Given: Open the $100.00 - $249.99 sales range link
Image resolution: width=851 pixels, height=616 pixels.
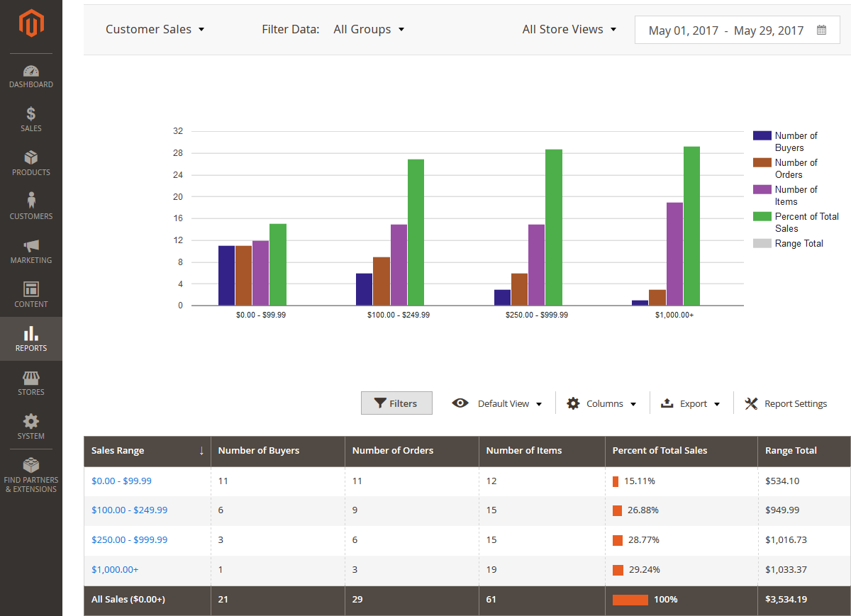Looking at the screenshot, I should point(129,510).
